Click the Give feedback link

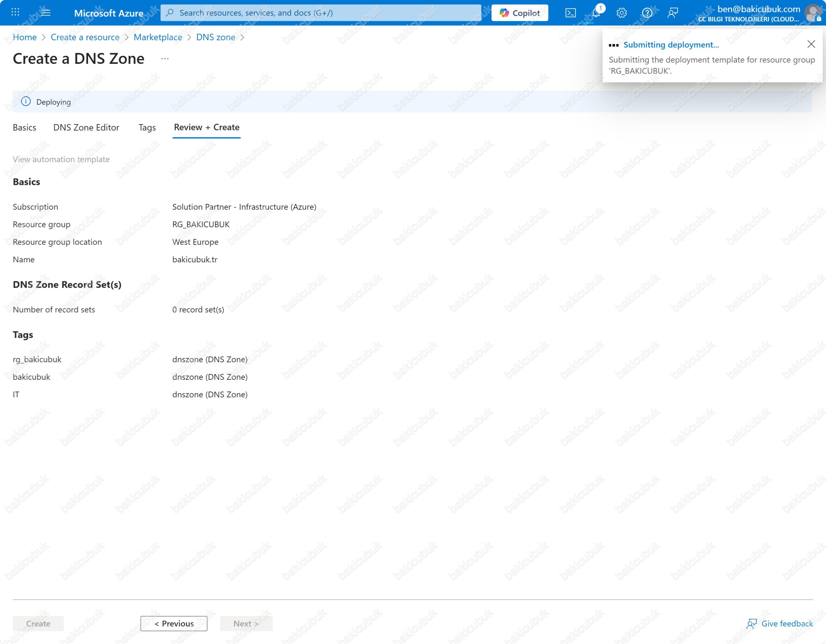pos(786,623)
